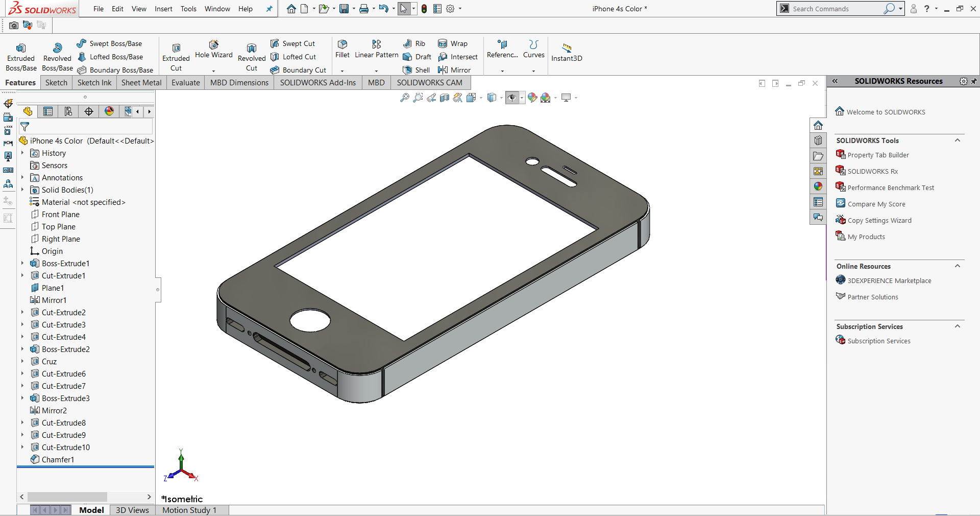The height and width of the screenshot is (516, 980).
Task: Expand the Boss-Extrude1 feature
Action: pos(22,263)
